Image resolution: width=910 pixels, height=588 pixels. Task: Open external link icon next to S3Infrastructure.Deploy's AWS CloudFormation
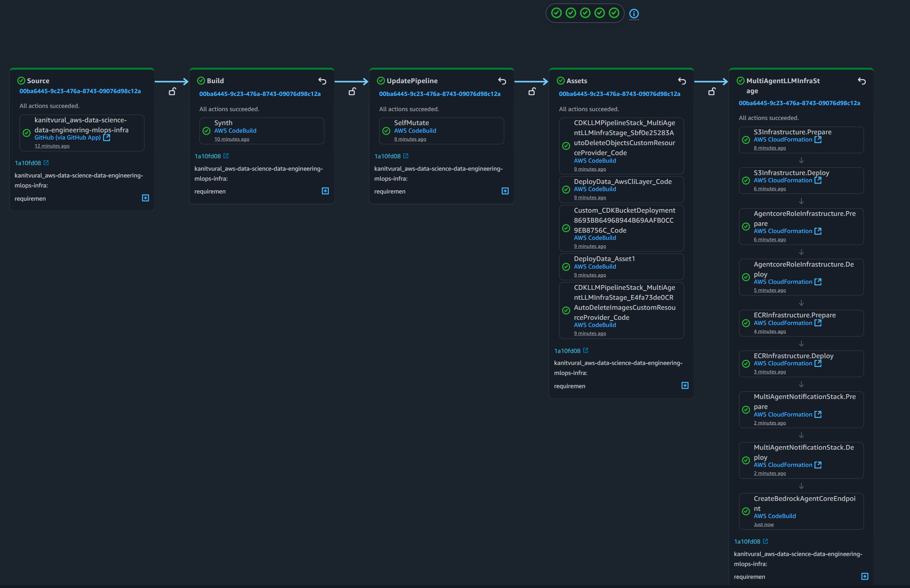coord(818,180)
